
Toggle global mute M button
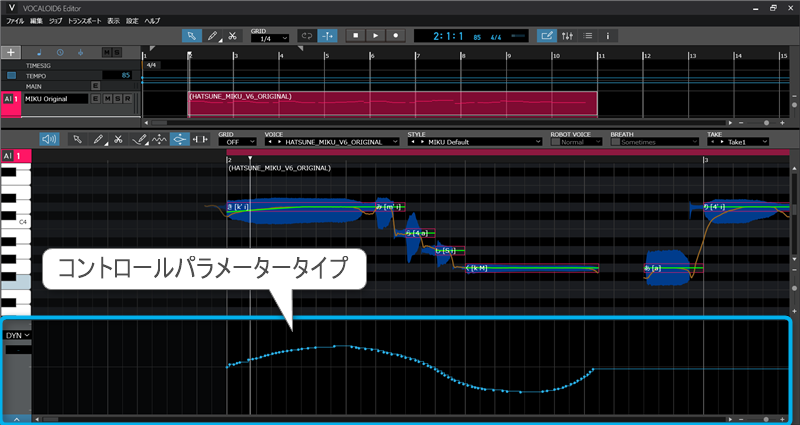pyautogui.click(x=107, y=53)
